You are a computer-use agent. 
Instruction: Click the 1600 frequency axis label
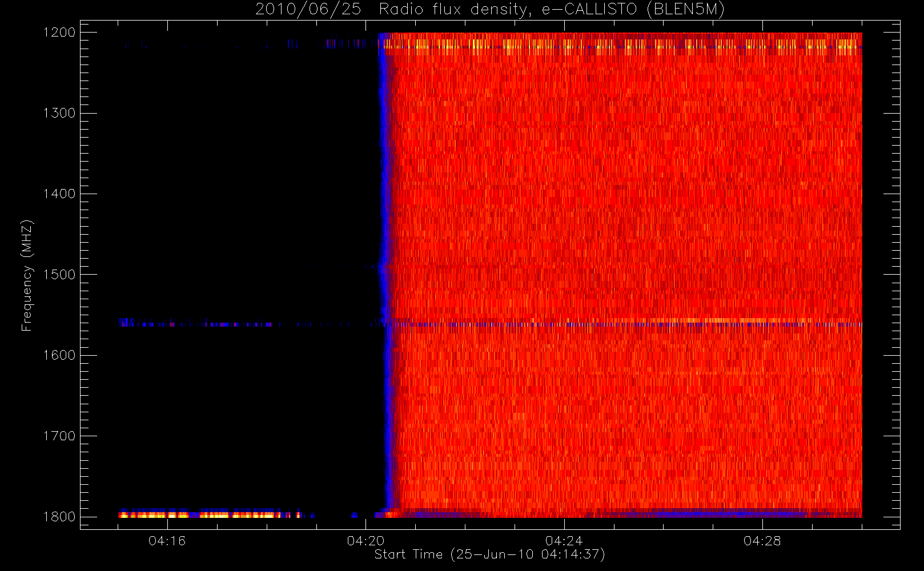[59, 355]
